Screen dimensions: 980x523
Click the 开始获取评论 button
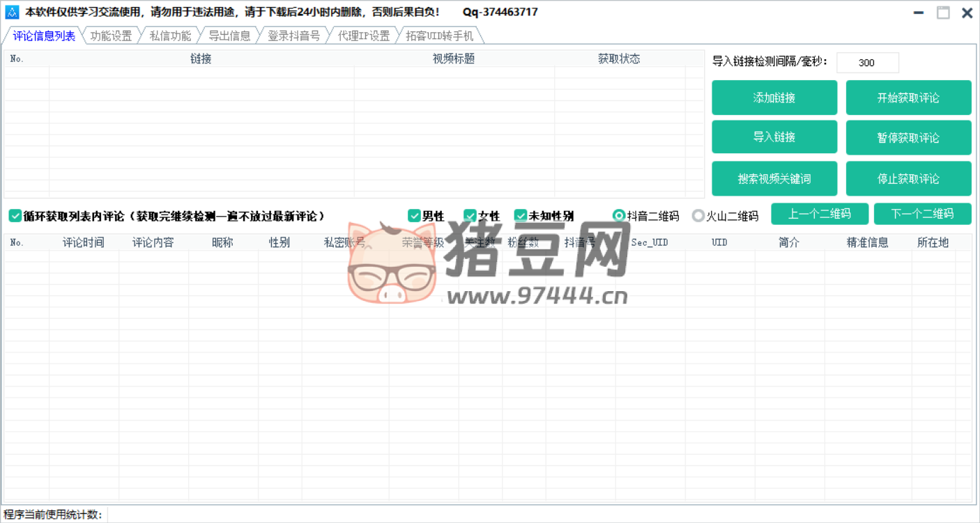(908, 98)
